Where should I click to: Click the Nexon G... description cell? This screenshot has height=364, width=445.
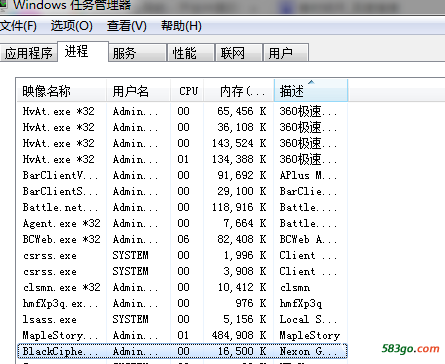click(x=307, y=351)
